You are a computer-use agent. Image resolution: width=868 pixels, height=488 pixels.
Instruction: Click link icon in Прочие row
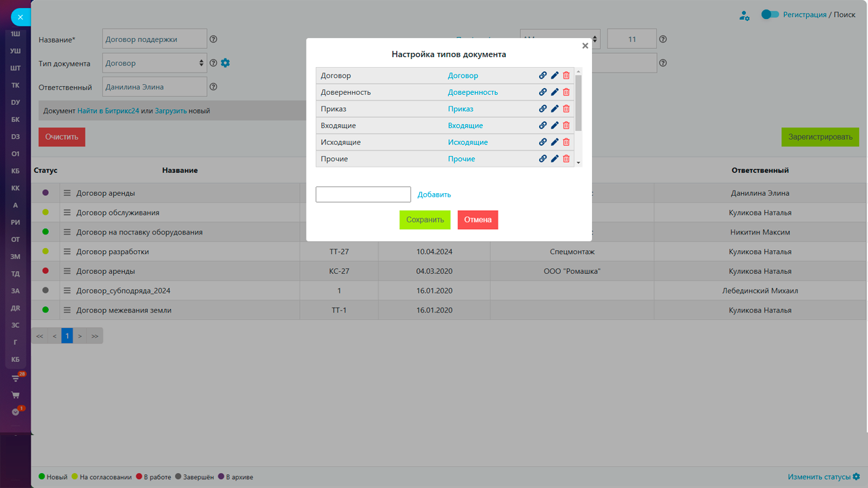coord(542,159)
